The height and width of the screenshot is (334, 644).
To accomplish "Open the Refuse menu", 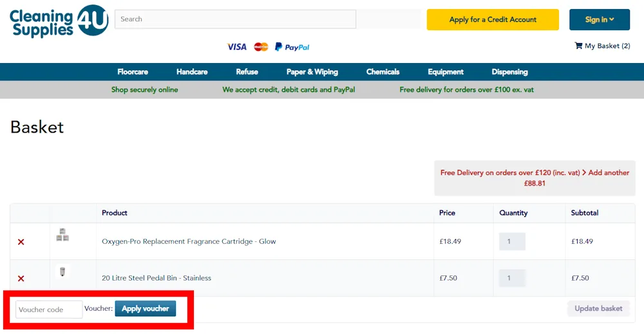I will (x=247, y=72).
